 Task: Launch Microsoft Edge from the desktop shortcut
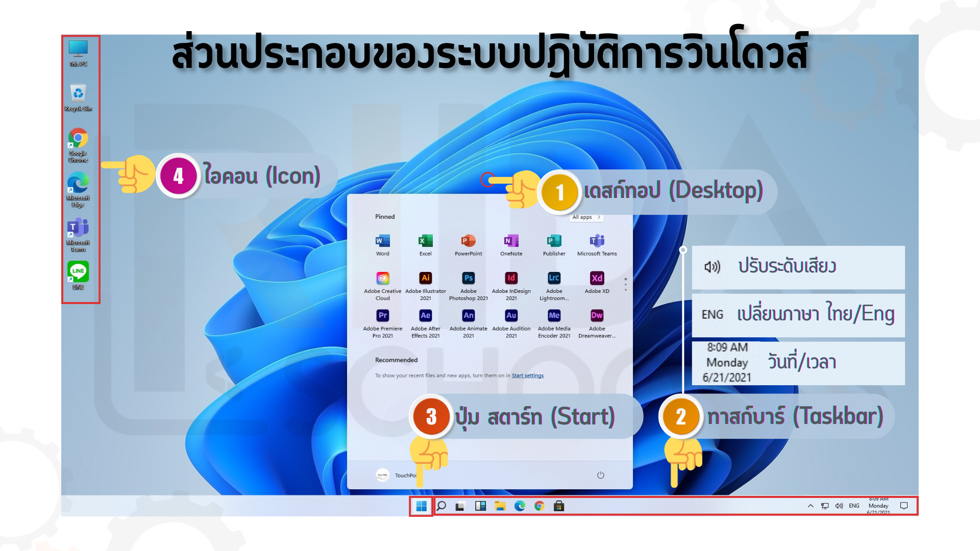pos(78,190)
